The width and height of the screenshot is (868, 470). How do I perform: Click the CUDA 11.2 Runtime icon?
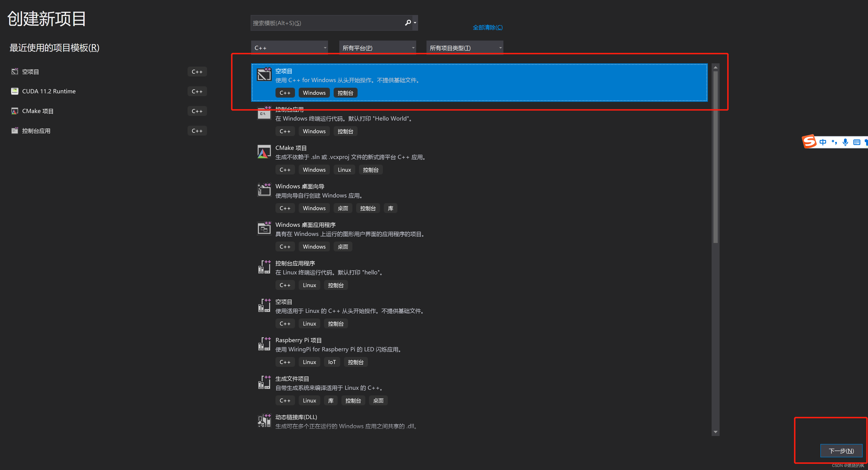[x=15, y=91]
